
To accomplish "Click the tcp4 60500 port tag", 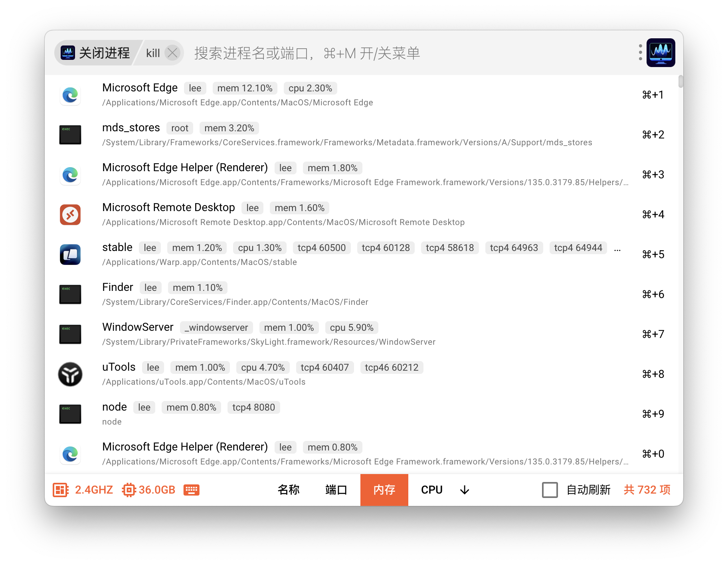I will point(322,248).
